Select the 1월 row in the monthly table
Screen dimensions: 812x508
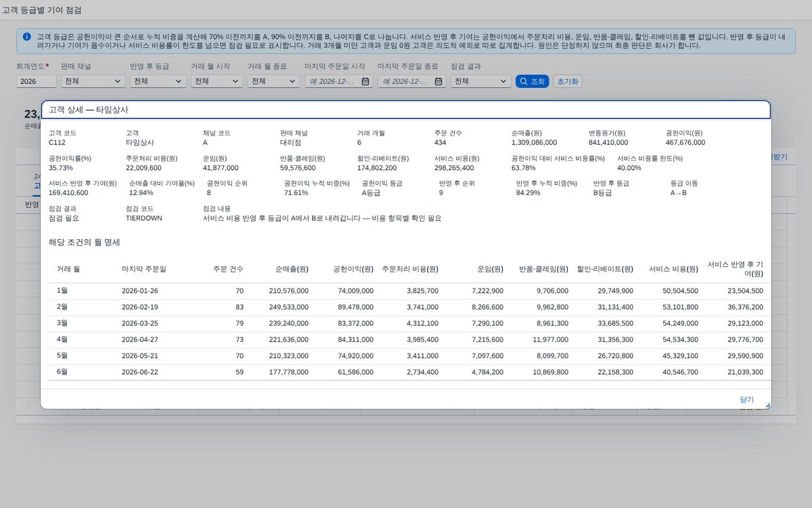pyautogui.click(x=410, y=291)
